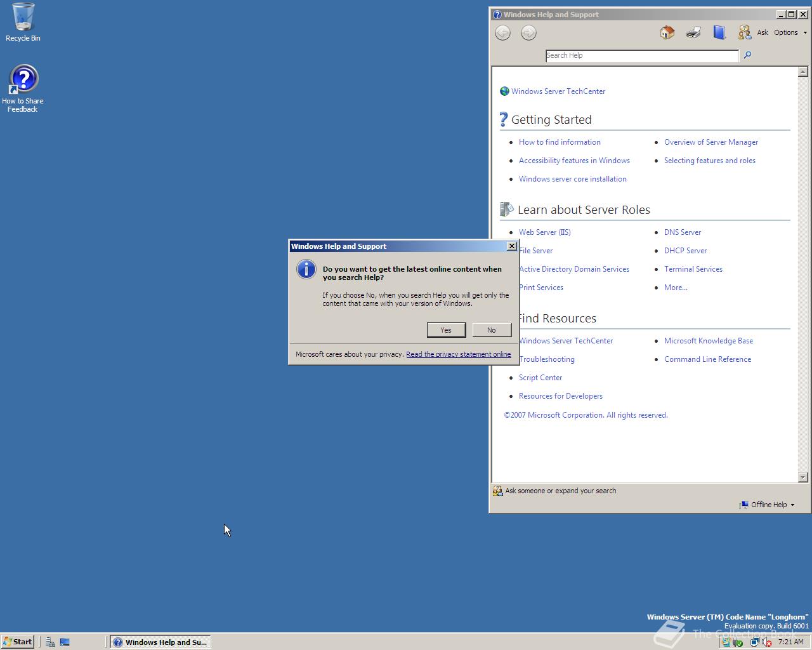Click the network tray icon
812x650 pixels.
[x=754, y=642]
